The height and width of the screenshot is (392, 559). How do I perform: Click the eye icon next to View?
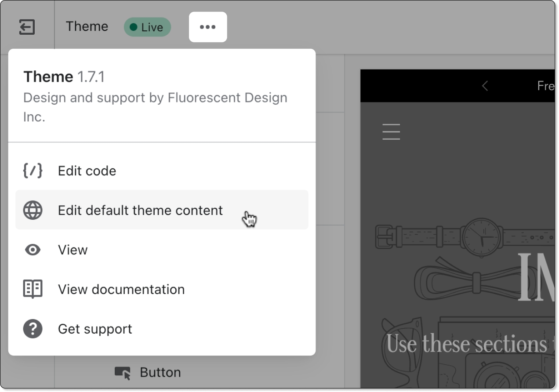(x=33, y=250)
